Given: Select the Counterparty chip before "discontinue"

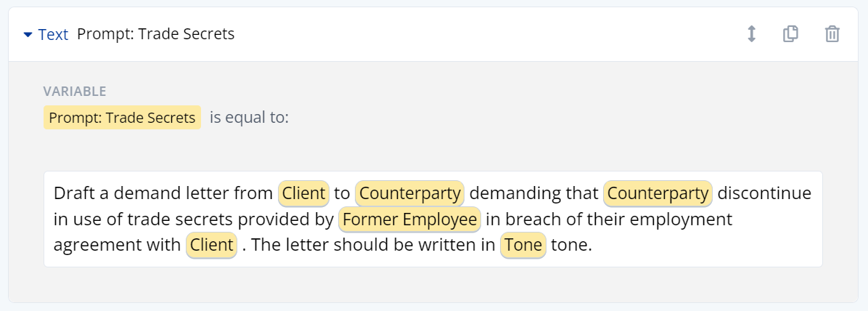Looking at the screenshot, I should pos(658,194).
